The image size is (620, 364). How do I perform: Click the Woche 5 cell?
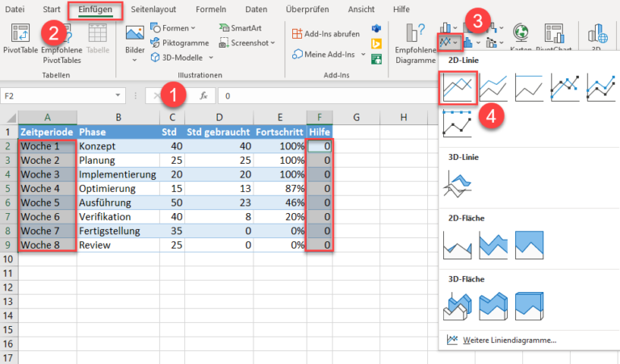(48, 203)
